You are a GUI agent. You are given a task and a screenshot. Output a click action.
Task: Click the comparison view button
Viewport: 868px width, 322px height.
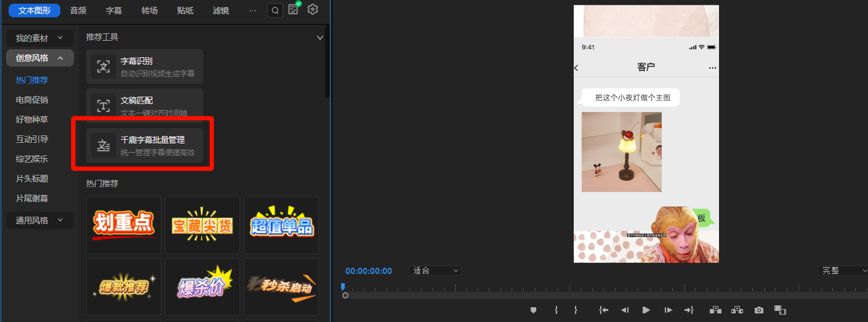tap(781, 310)
